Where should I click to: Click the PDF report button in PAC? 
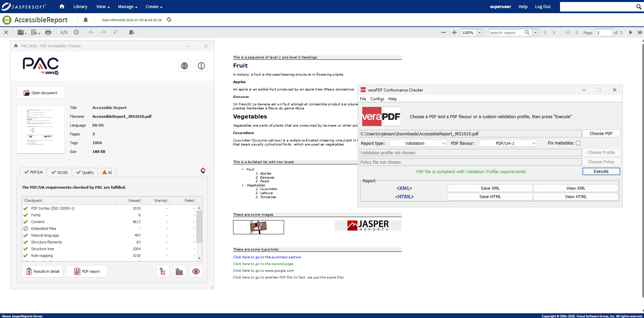pos(87,271)
